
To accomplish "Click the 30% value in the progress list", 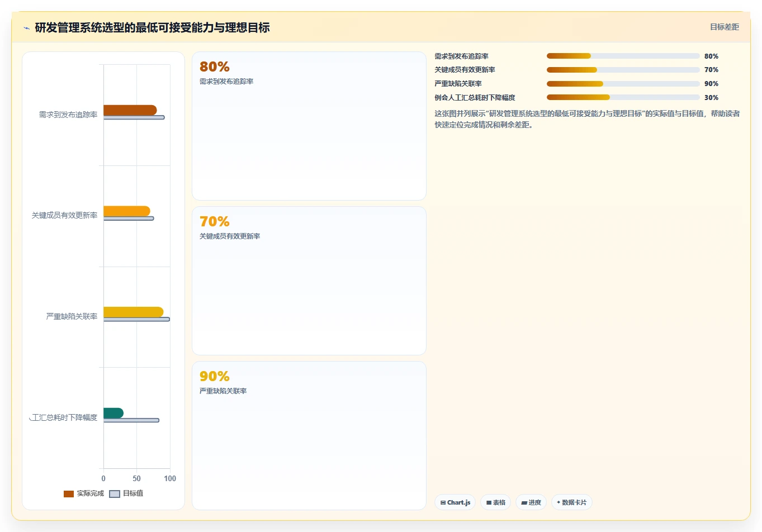I will click(711, 97).
